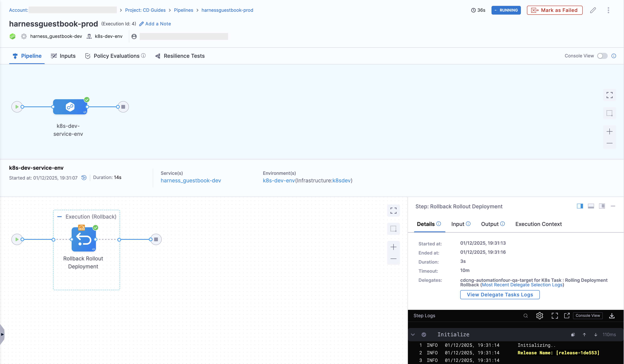Click the step logs settings gear icon
Viewport: 624px width, 364px height.
(540, 316)
